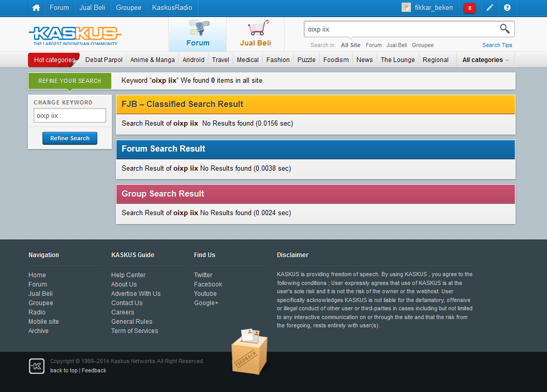Open the Fashion category
This screenshot has height=392, width=547.
point(278,60)
